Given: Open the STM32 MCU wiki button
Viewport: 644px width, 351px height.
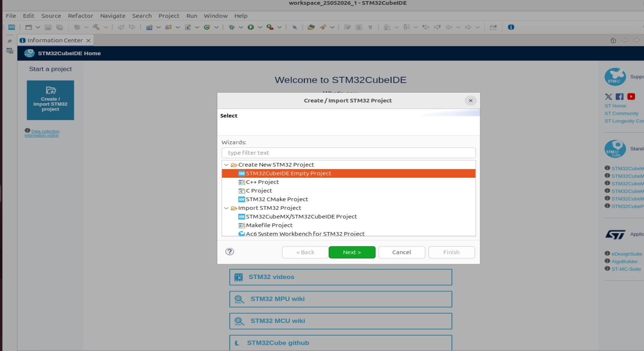Looking at the screenshot, I should click(341, 321).
